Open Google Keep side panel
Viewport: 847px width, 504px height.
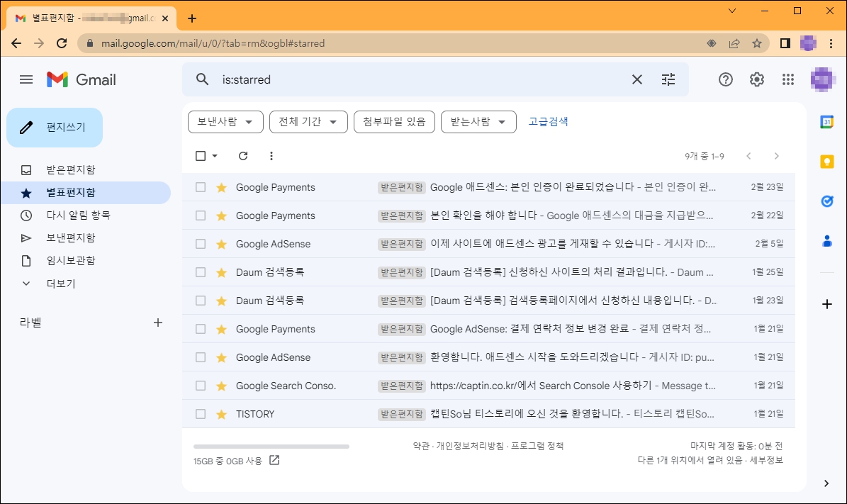[827, 161]
